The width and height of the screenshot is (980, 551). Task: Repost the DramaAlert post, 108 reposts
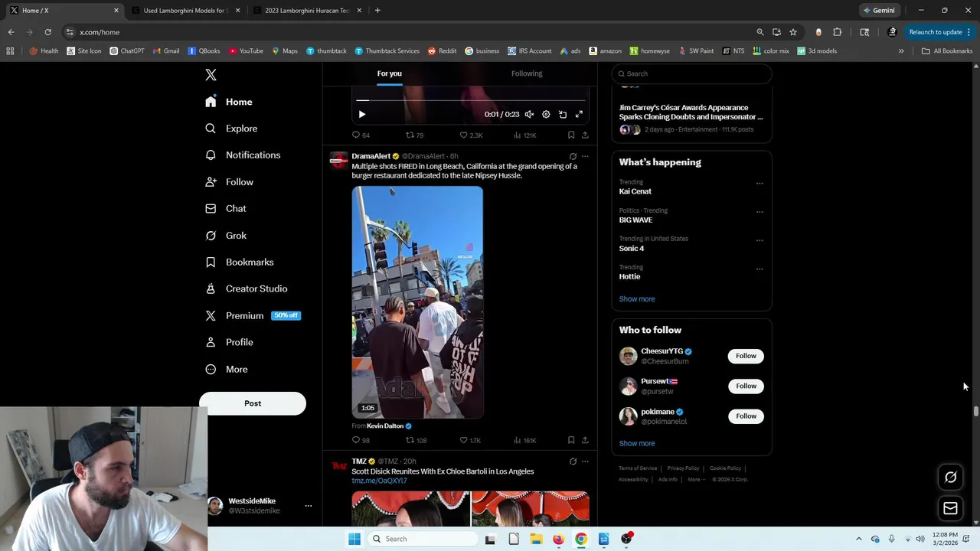coord(416,440)
